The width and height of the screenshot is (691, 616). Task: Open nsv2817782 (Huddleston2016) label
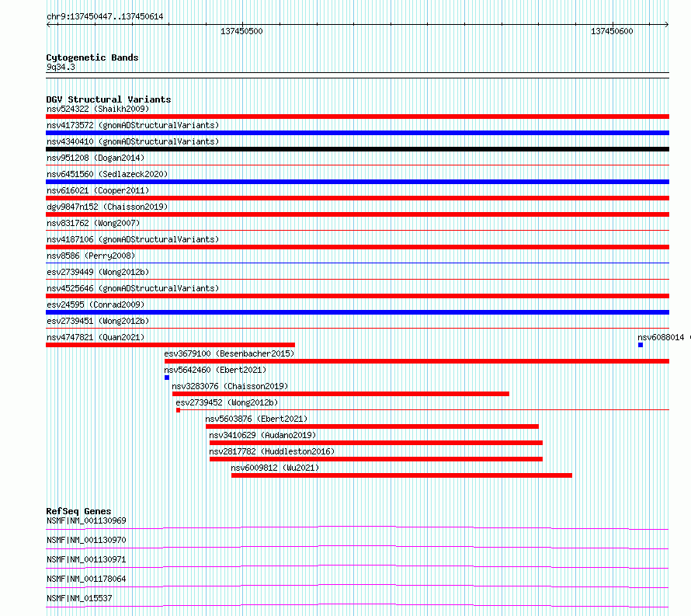[272, 451]
